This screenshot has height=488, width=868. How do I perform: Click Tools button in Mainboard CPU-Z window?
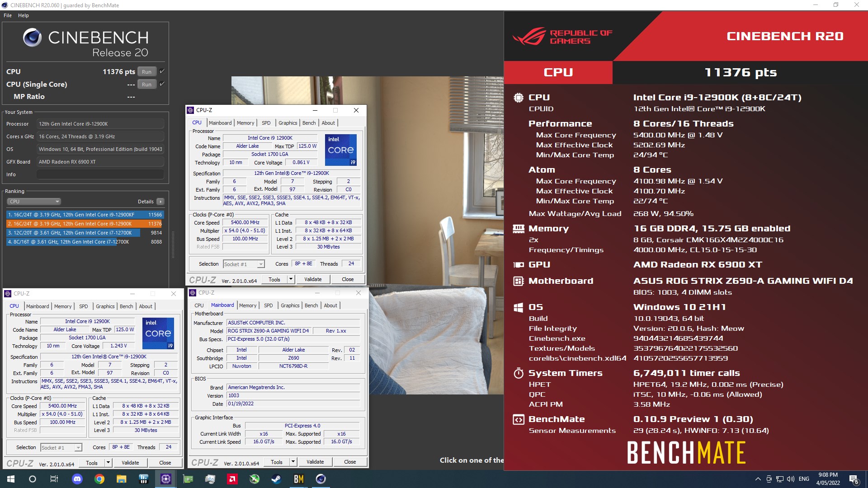[277, 462]
